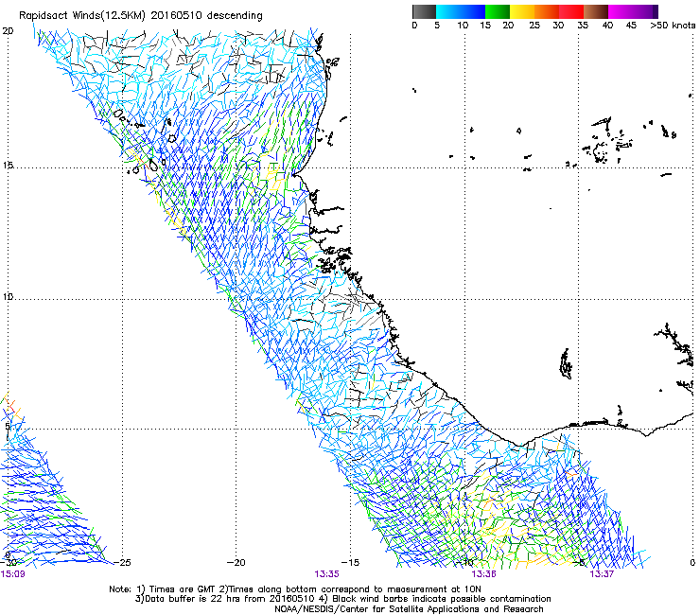This screenshot has height=615, width=700.
Task: Click the longitude '0' label at the bottom right
Action: click(x=692, y=562)
